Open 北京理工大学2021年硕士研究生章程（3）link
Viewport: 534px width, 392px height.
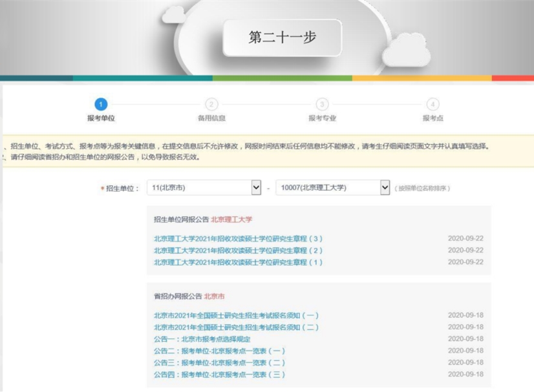pyautogui.click(x=237, y=238)
